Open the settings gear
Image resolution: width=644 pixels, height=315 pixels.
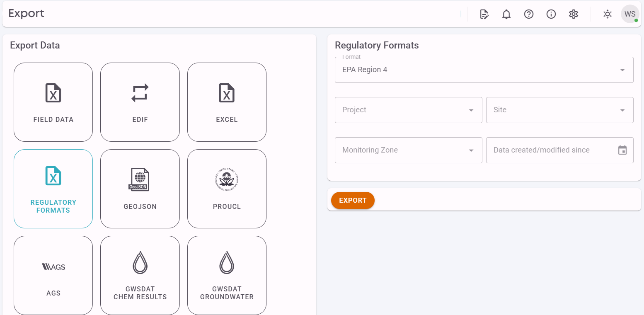(x=574, y=14)
